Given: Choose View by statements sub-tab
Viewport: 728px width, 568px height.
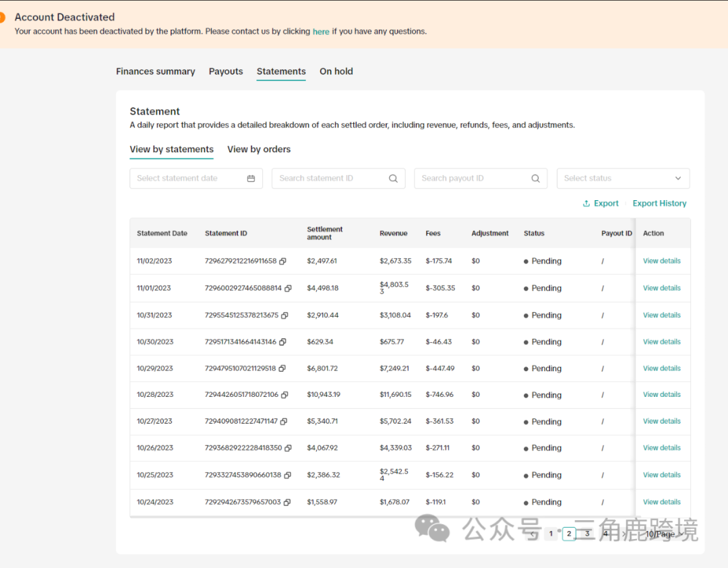Looking at the screenshot, I should tap(172, 150).
